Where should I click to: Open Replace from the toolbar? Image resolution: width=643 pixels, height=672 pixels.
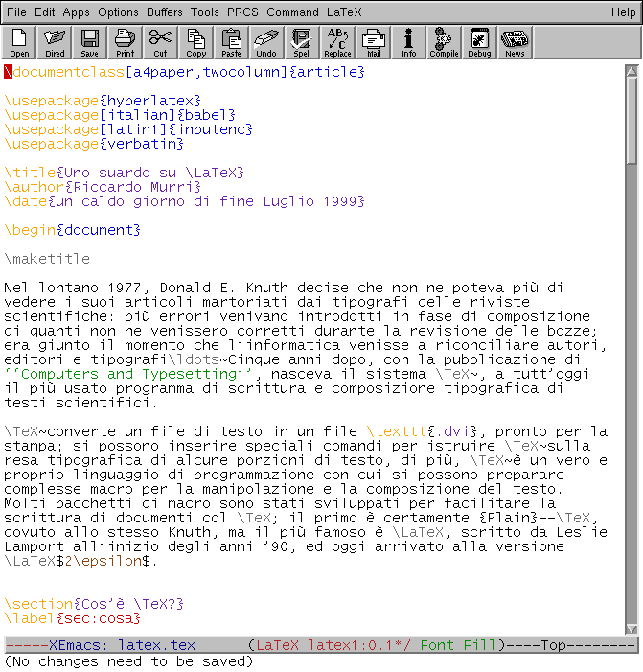pos(338,41)
